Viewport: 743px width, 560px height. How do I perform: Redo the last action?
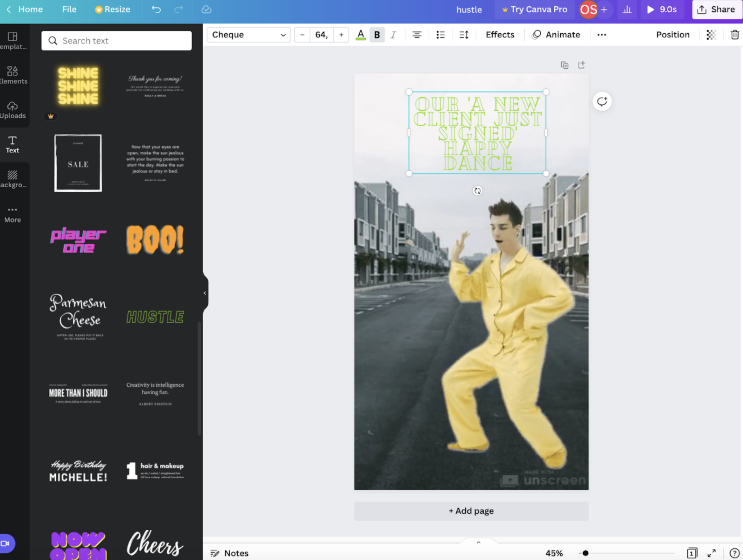point(179,9)
